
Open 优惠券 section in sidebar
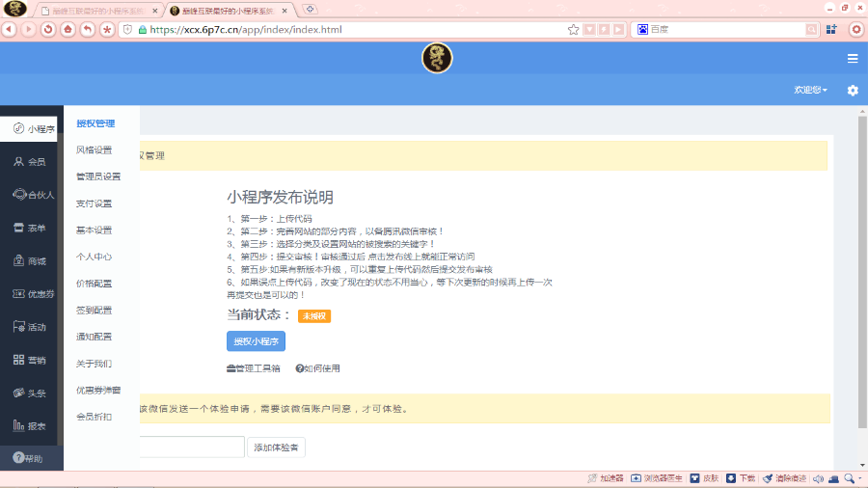[x=29, y=294]
